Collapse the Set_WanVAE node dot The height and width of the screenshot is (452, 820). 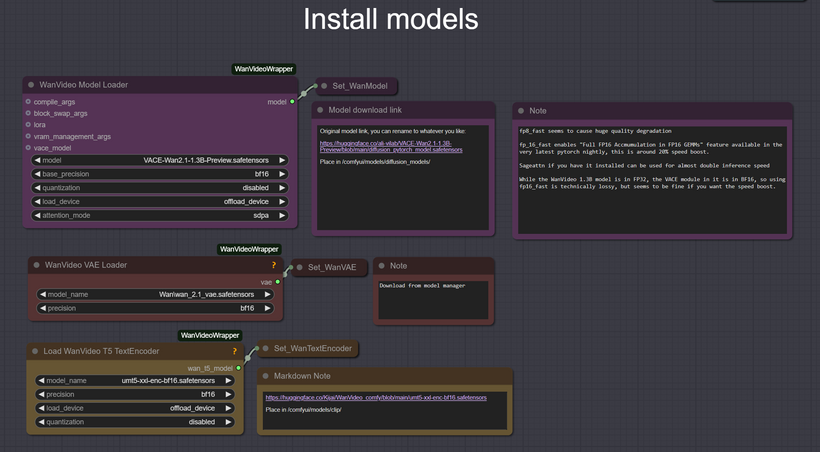click(300, 267)
